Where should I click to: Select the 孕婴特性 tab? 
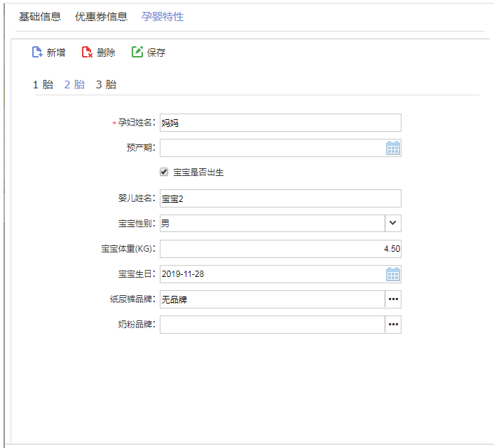point(163,16)
